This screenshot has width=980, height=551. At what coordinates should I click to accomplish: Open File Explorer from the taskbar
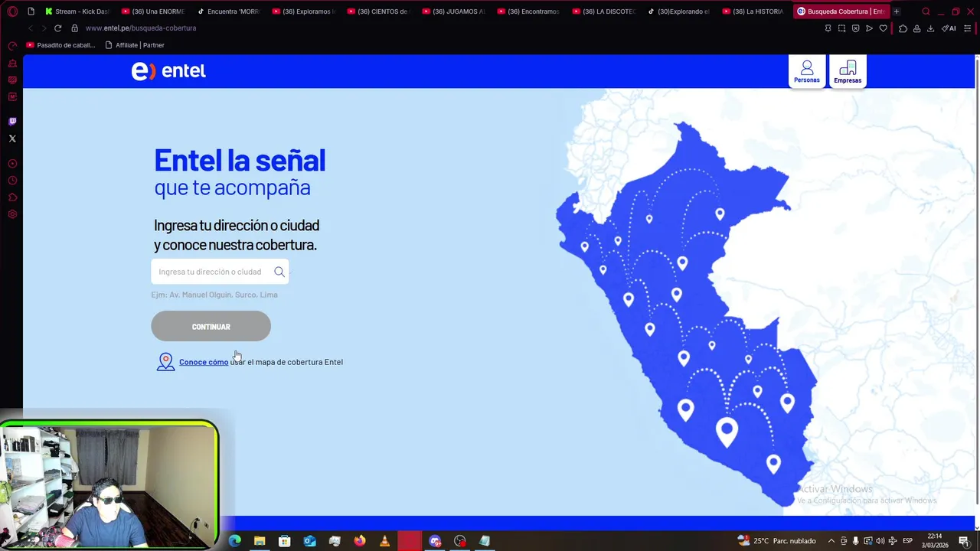[x=260, y=541]
